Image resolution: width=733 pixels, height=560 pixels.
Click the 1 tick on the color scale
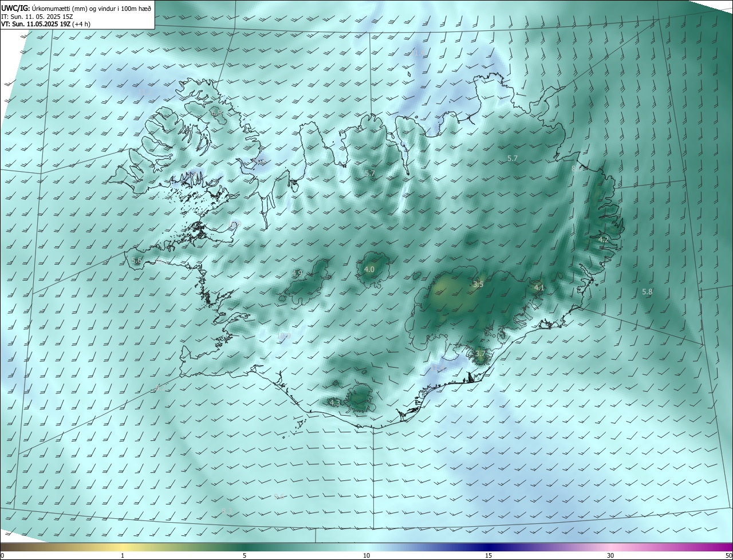pyautogui.click(x=123, y=555)
